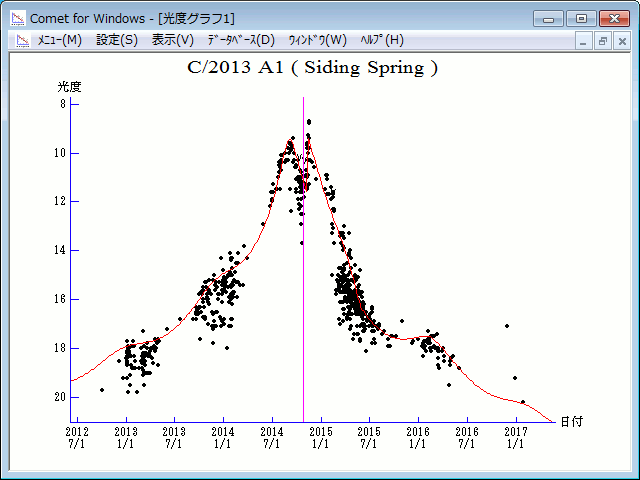Minimize the 光度グラフ1 child window
This screenshot has width=640, height=480.
click(x=583, y=41)
